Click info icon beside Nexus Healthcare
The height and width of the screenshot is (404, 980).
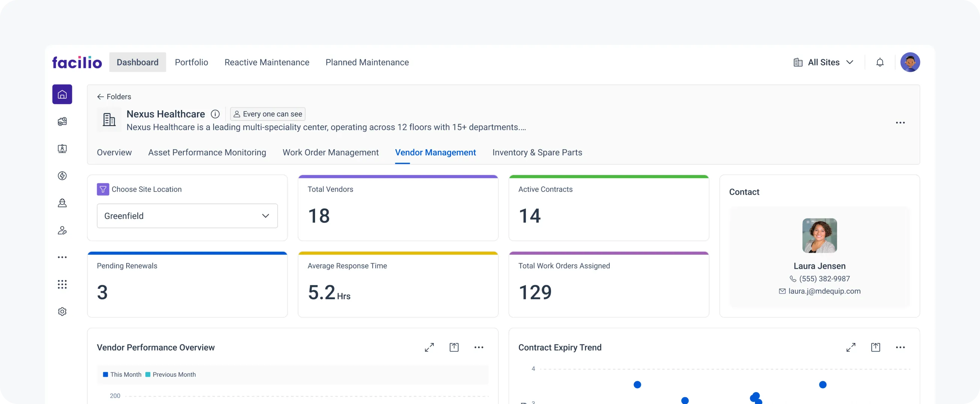215,114
